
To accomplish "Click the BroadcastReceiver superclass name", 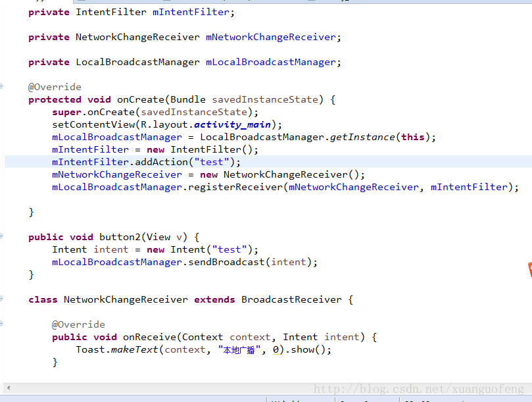I will coord(291,299).
